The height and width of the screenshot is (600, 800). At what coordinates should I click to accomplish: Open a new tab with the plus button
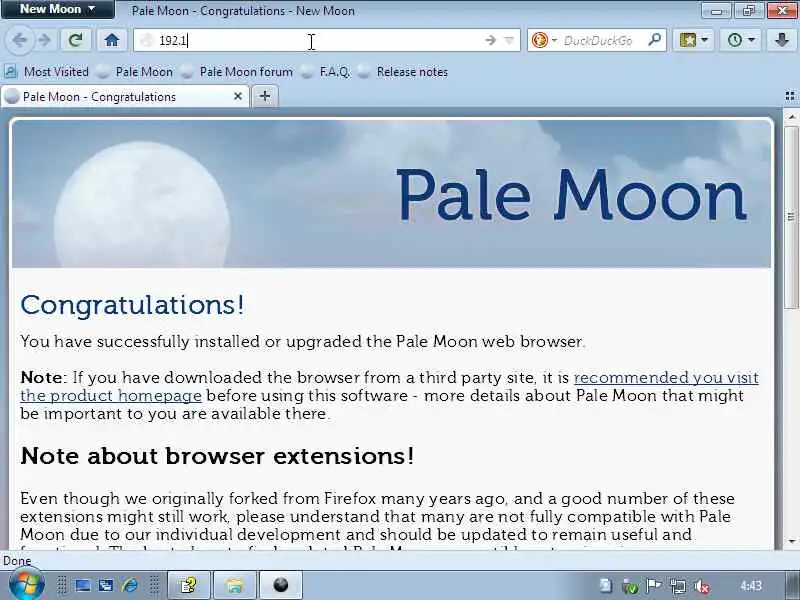pos(265,96)
